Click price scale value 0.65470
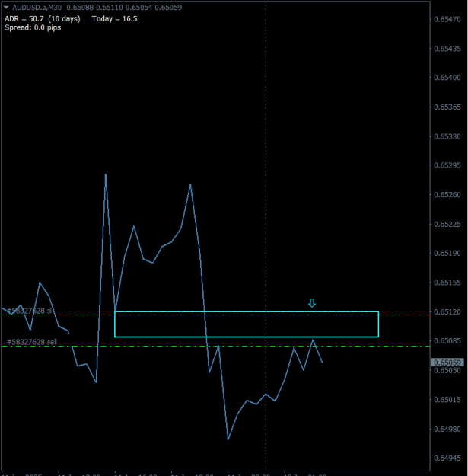 [447, 20]
